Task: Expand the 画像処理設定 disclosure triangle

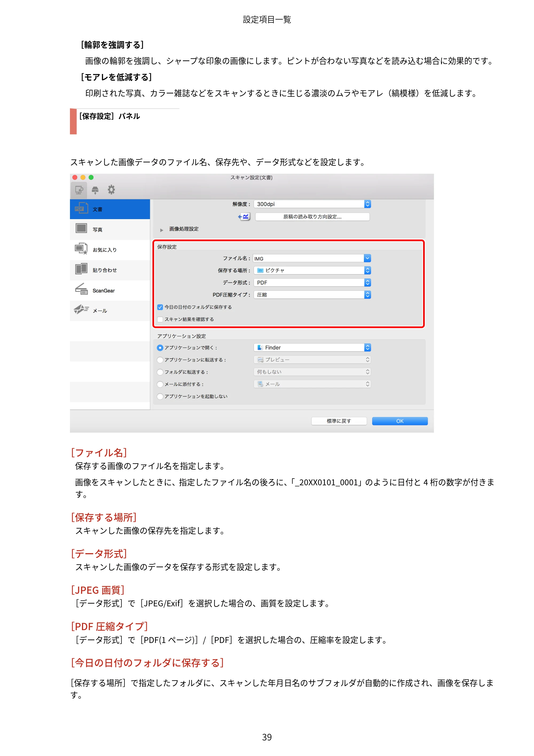Action: (x=162, y=230)
